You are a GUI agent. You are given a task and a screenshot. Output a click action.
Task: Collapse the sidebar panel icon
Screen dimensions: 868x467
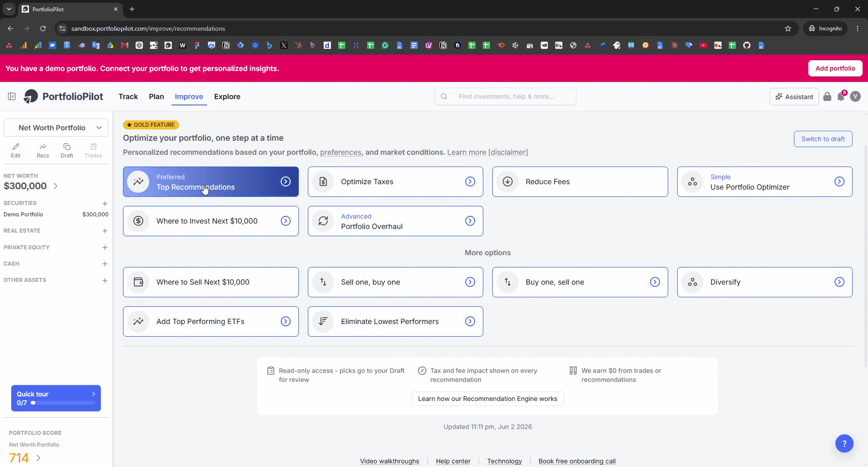[12, 96]
